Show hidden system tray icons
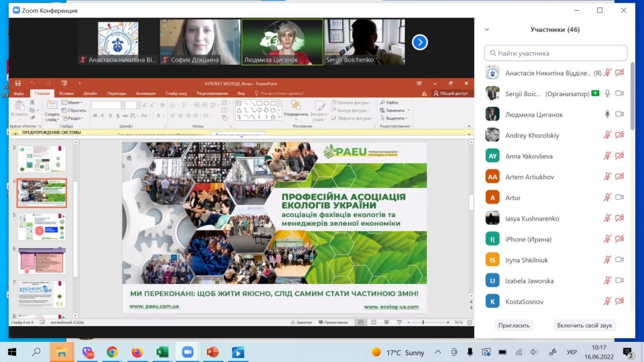 pos(438,352)
